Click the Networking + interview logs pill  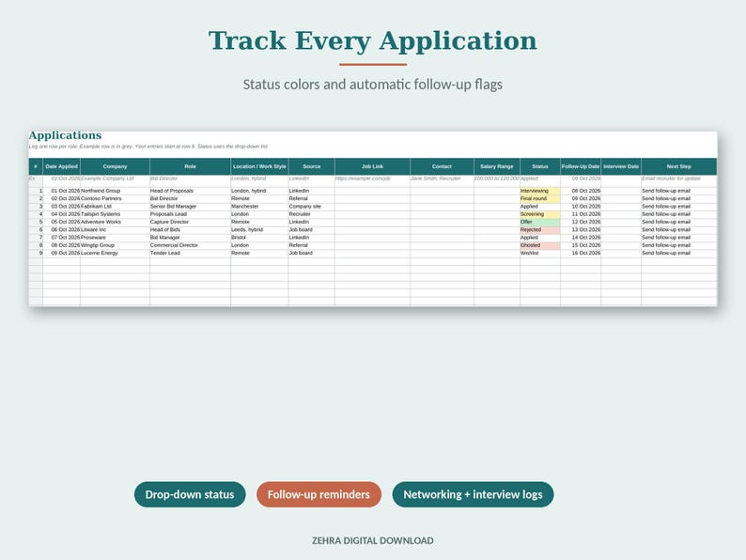tap(473, 494)
